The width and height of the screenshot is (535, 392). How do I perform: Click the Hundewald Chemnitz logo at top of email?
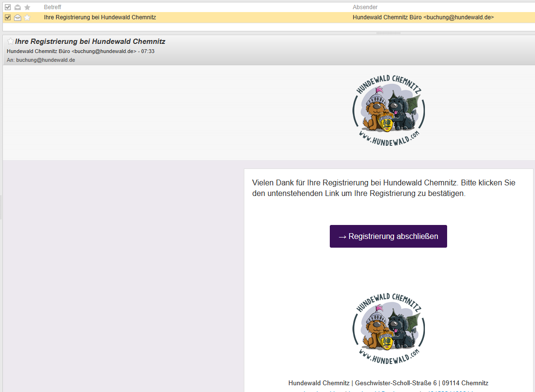click(x=389, y=110)
